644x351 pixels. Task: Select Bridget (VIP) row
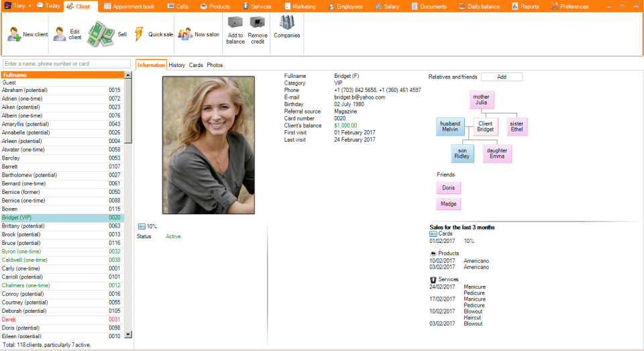pyautogui.click(x=62, y=217)
